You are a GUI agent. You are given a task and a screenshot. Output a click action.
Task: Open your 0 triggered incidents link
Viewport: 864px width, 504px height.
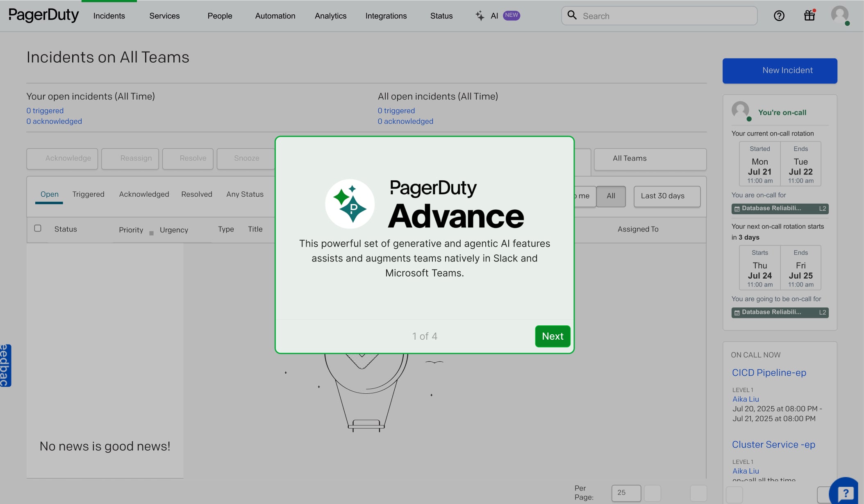point(45,111)
